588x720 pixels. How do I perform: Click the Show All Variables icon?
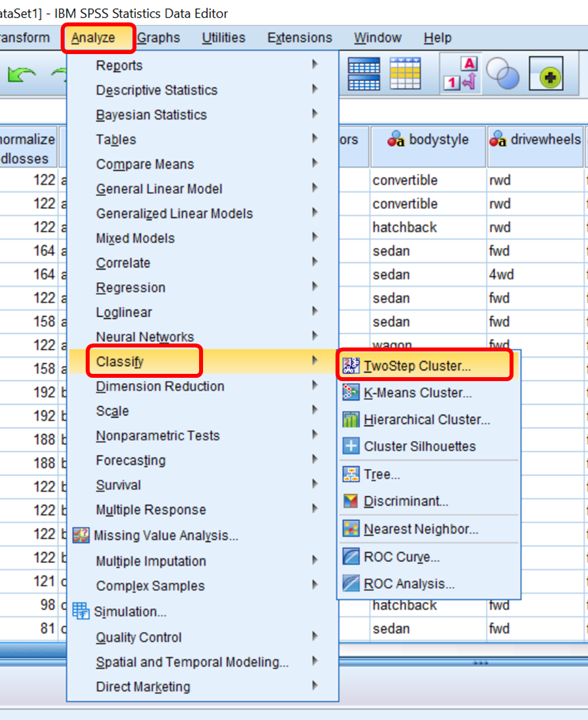point(546,74)
